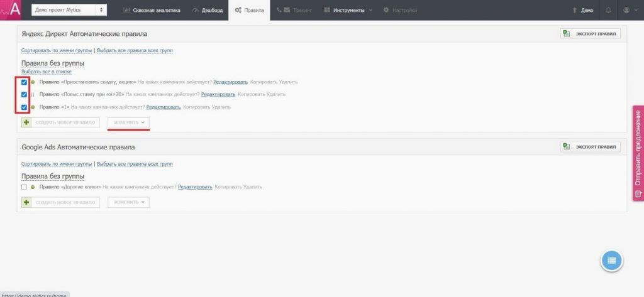644x297 pixels.
Task: Click Удалить for rule «Повыс.ставку при roi>20»
Action: 276,94
